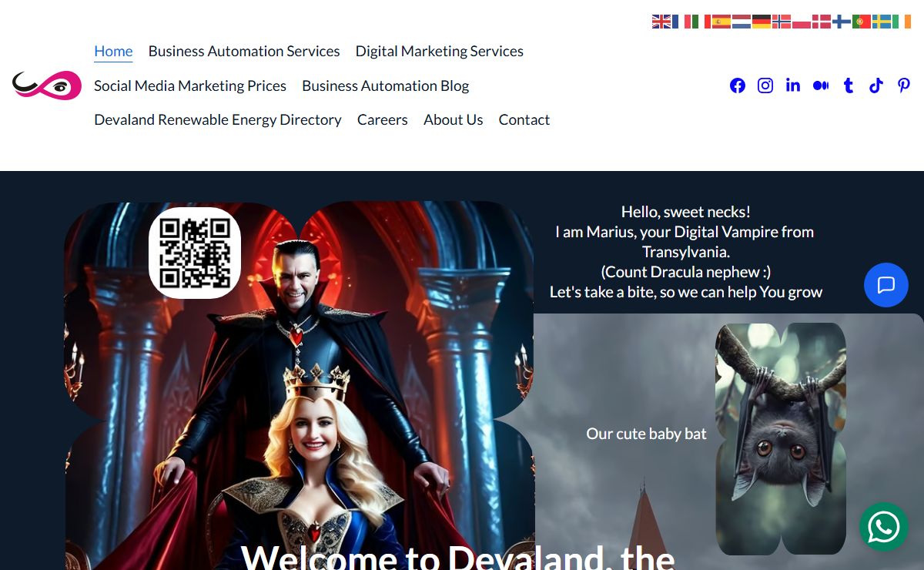Open Business Automation Services menu
The height and width of the screenshot is (570, 924).
click(244, 52)
